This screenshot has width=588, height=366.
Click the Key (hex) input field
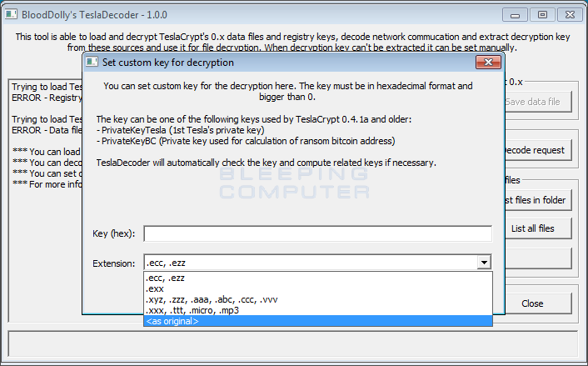coord(317,233)
